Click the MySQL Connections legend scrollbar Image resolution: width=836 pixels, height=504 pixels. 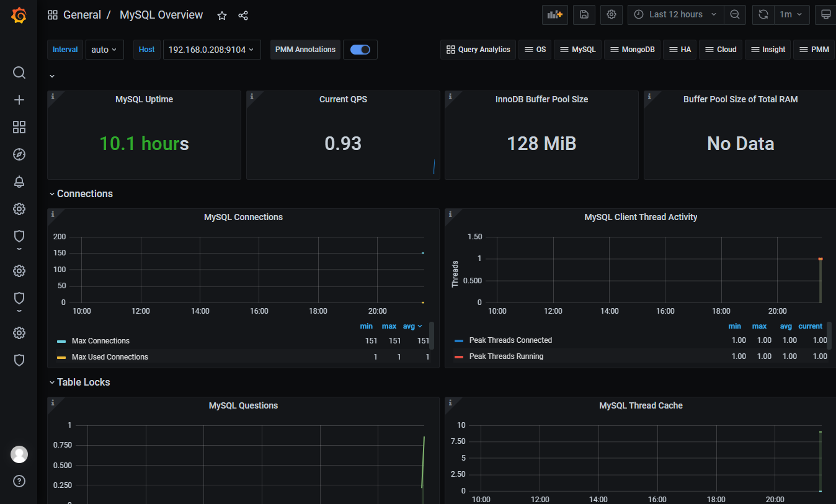point(432,335)
